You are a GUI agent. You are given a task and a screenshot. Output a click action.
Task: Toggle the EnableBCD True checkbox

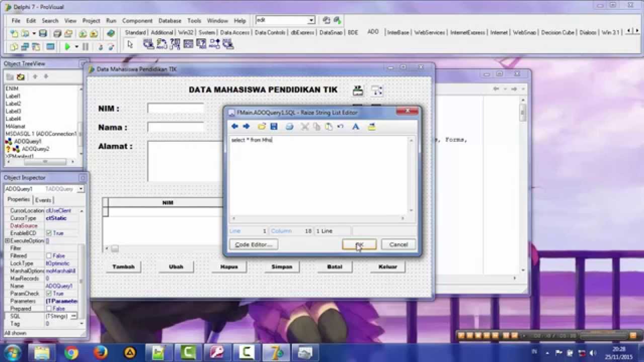pos(49,233)
